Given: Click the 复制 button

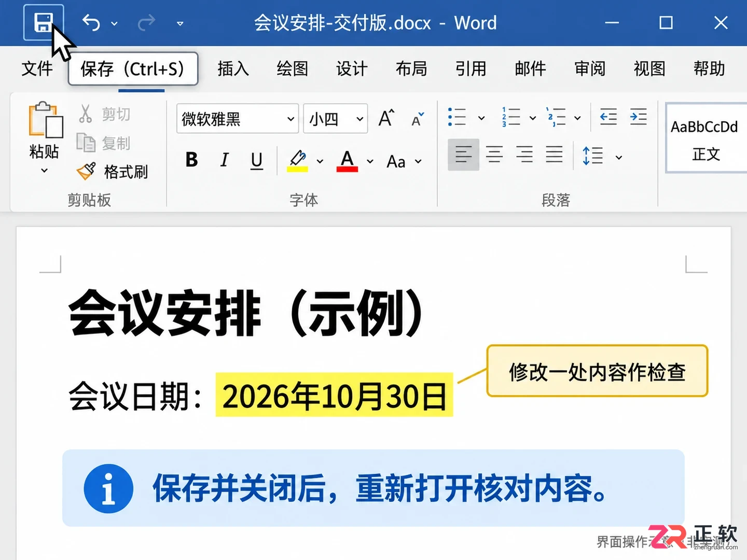Looking at the screenshot, I should [103, 143].
